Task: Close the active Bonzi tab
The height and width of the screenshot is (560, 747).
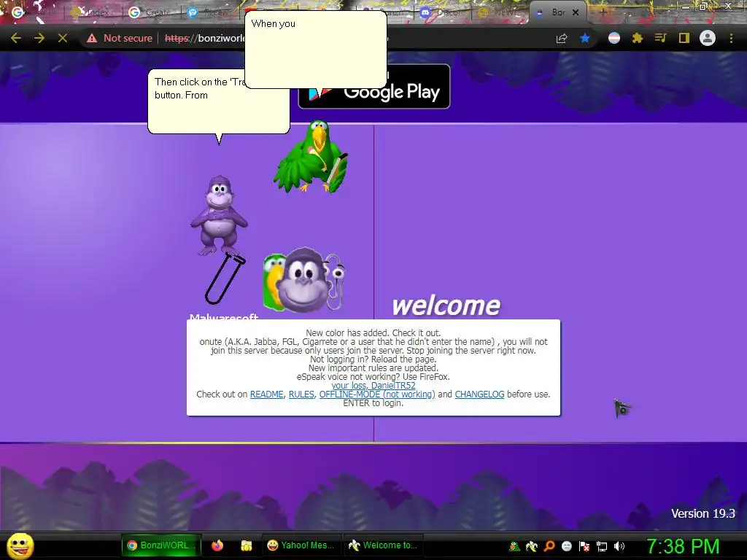Action: [x=576, y=12]
